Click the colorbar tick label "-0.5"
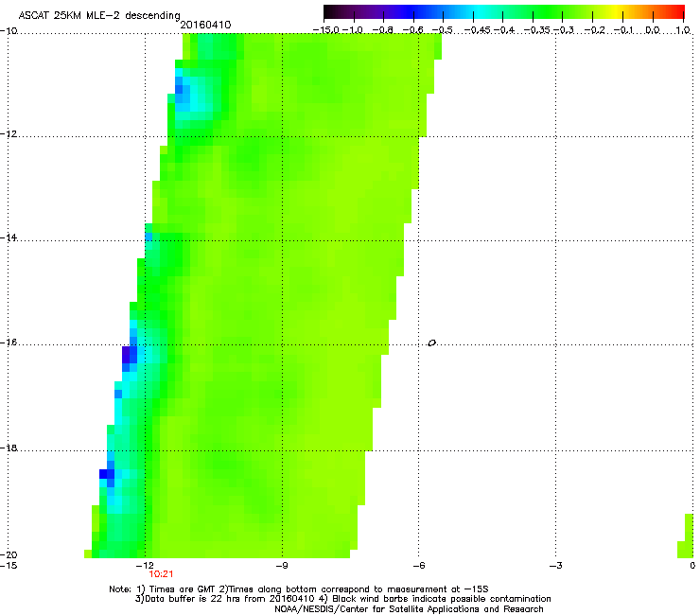Screen dimensions: 700x615 click(443, 30)
